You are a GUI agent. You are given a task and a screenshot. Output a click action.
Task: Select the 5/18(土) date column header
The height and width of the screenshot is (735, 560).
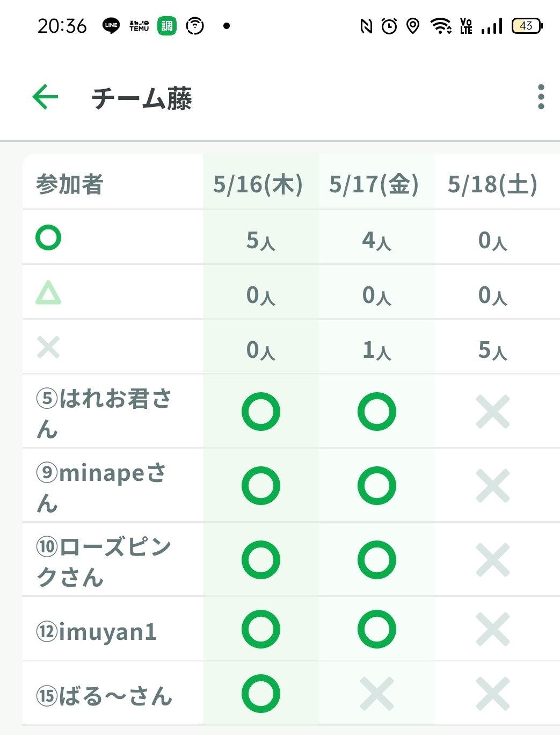point(492,184)
